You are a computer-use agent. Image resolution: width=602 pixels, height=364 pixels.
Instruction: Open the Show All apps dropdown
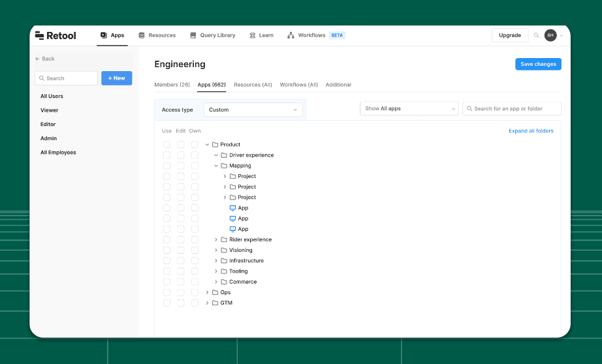point(409,108)
